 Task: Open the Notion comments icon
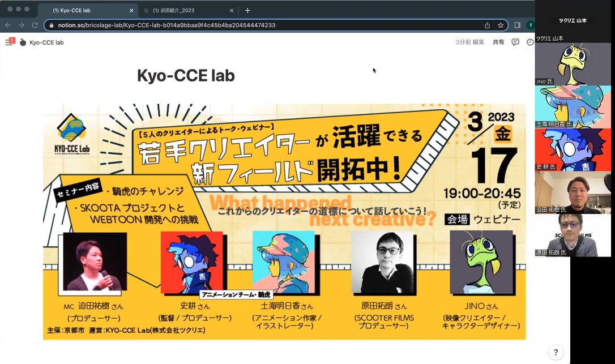515,42
